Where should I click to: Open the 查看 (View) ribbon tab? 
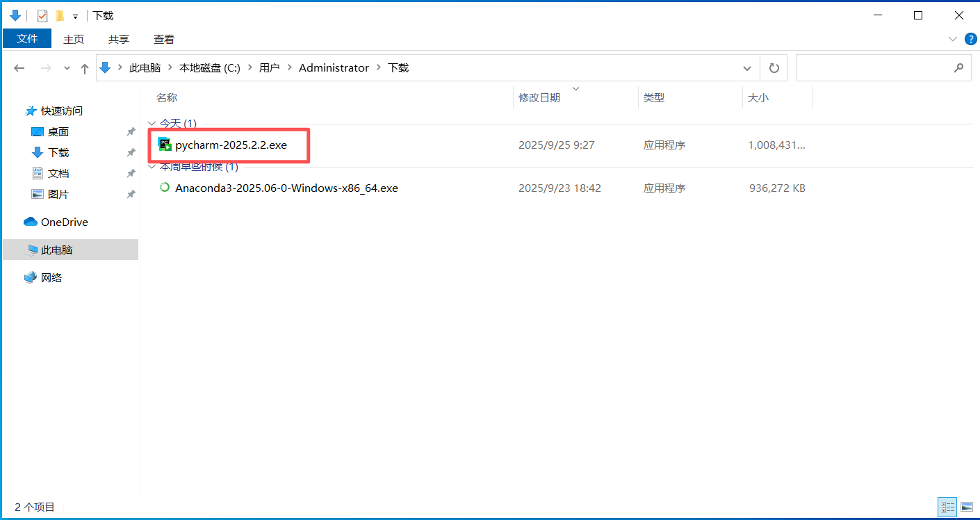tap(164, 40)
